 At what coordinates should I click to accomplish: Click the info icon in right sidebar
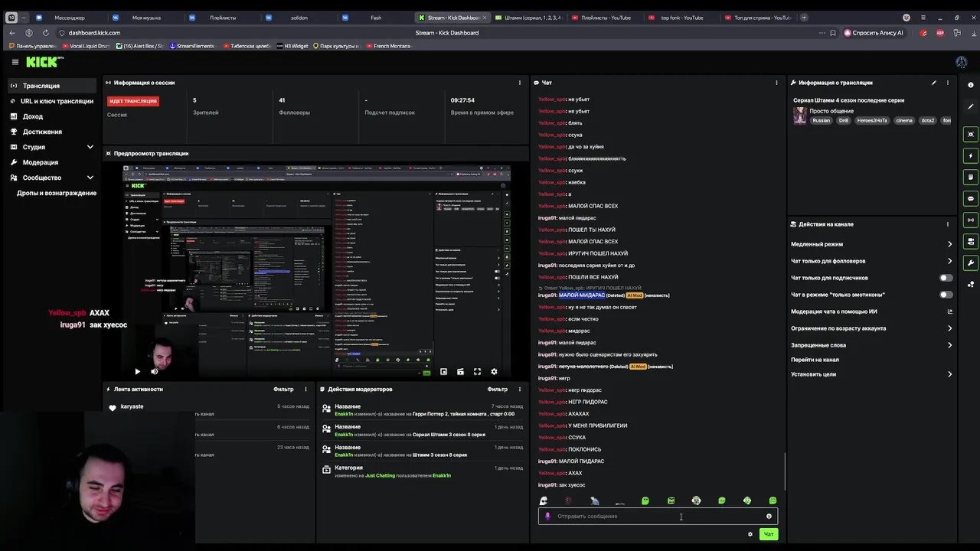click(971, 85)
